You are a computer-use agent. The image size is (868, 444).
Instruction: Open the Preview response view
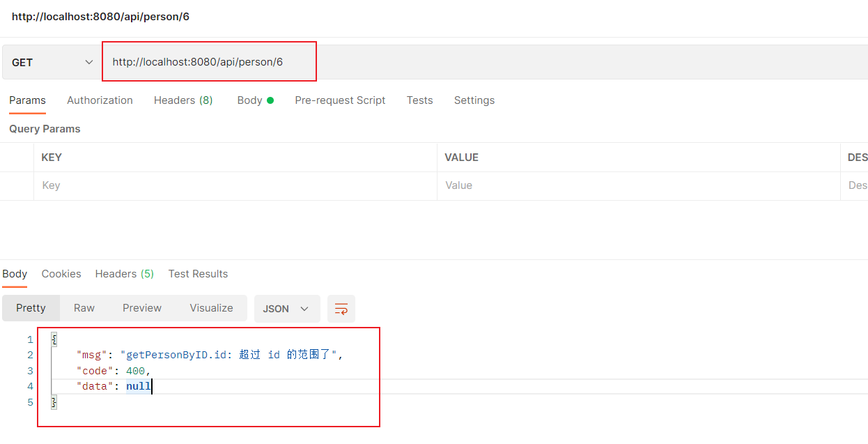[x=141, y=308]
